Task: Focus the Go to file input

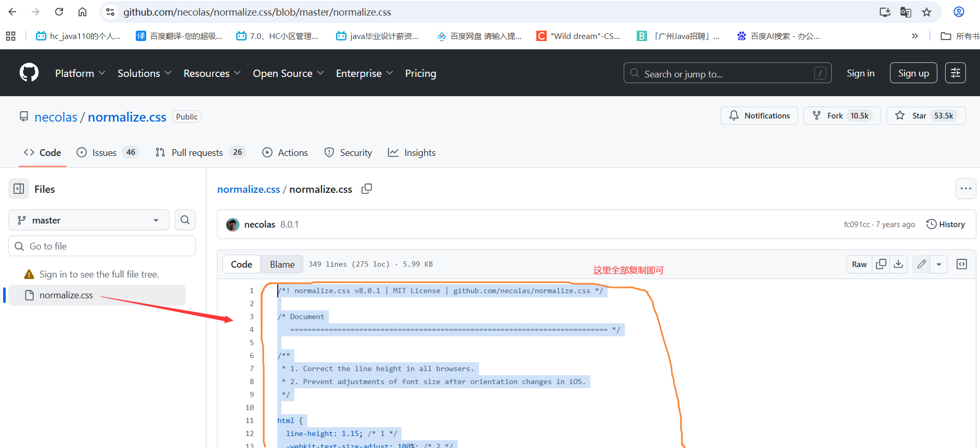Action: click(102, 246)
